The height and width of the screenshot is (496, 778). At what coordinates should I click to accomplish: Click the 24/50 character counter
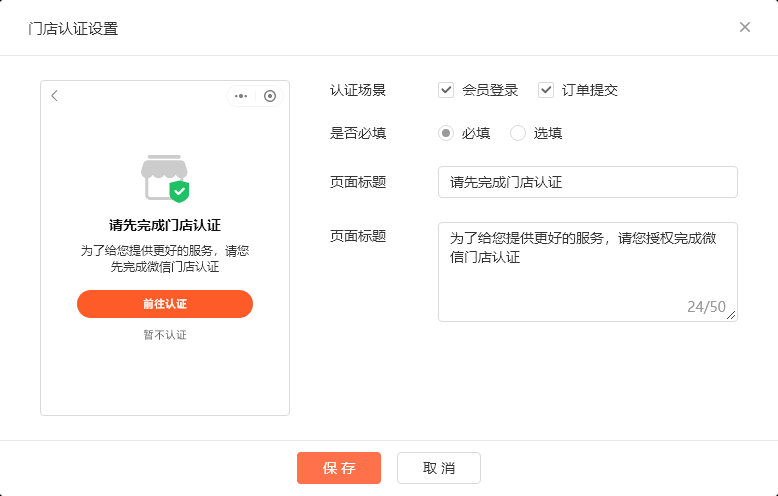click(706, 307)
